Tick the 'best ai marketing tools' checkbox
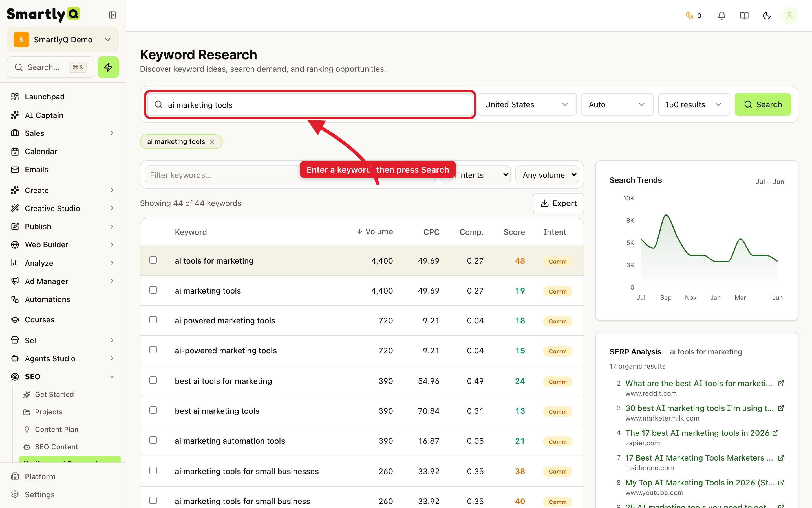The image size is (812, 508). click(x=153, y=410)
